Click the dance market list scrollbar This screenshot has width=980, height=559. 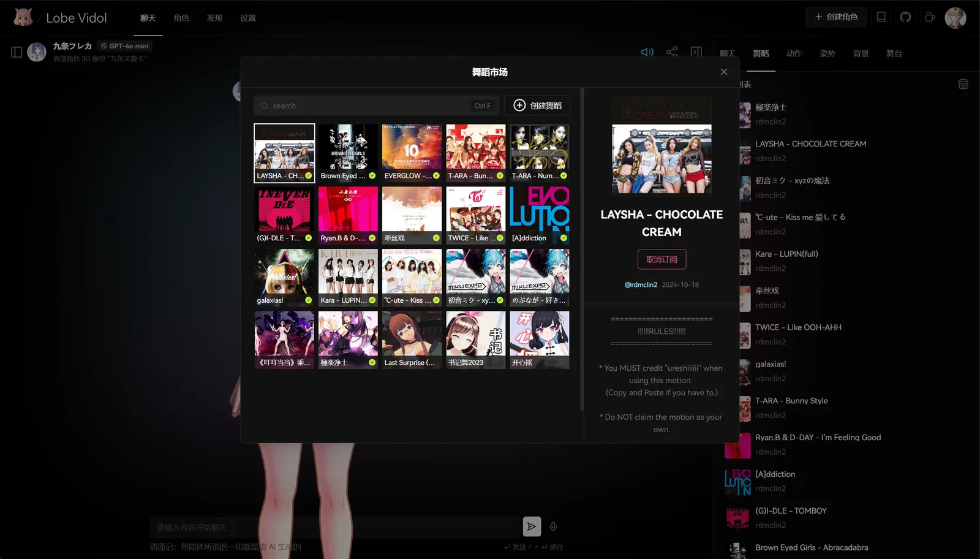582,249
